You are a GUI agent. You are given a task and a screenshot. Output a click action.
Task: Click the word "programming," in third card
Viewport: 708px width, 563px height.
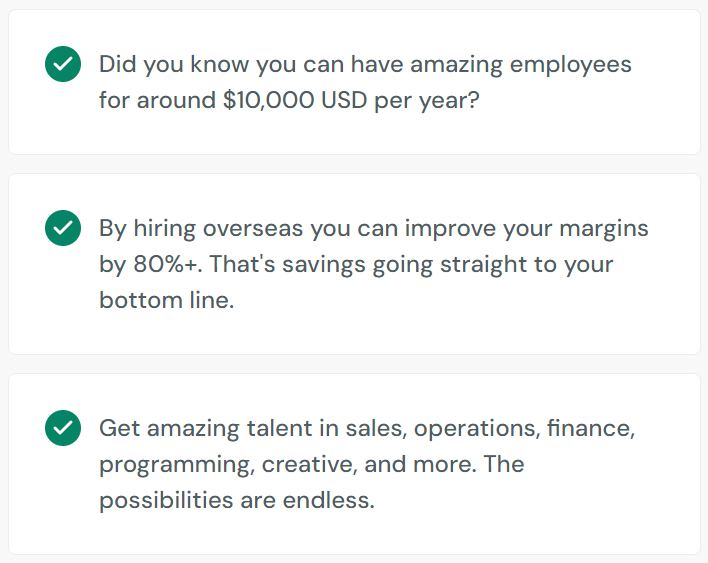pos(177,465)
